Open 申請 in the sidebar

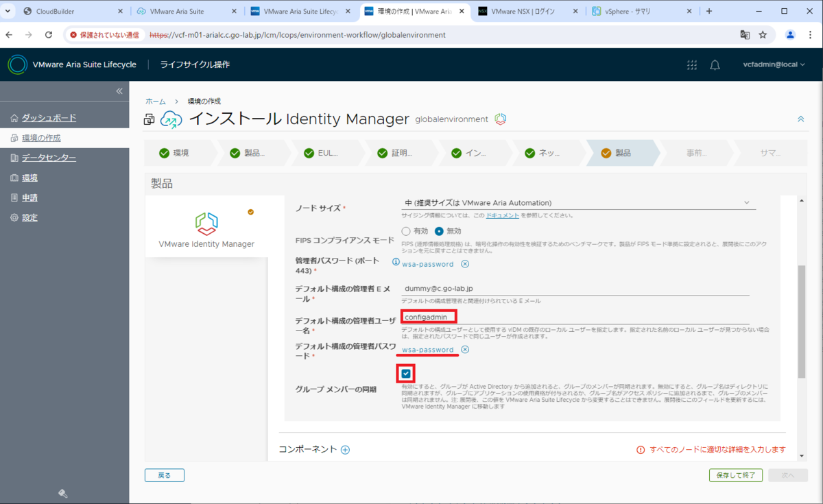click(x=29, y=197)
